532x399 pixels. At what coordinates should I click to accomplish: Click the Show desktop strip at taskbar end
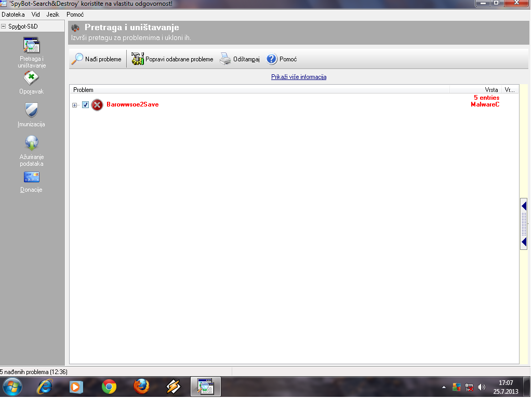(x=528, y=387)
